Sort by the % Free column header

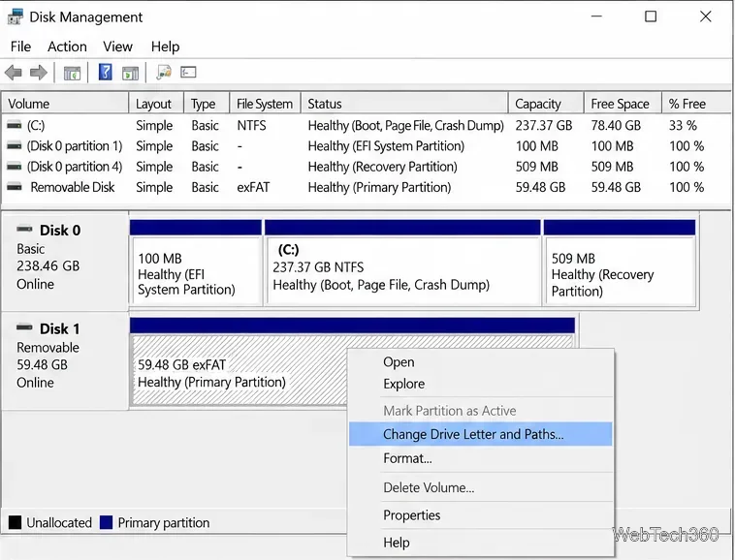pyautogui.click(x=696, y=104)
